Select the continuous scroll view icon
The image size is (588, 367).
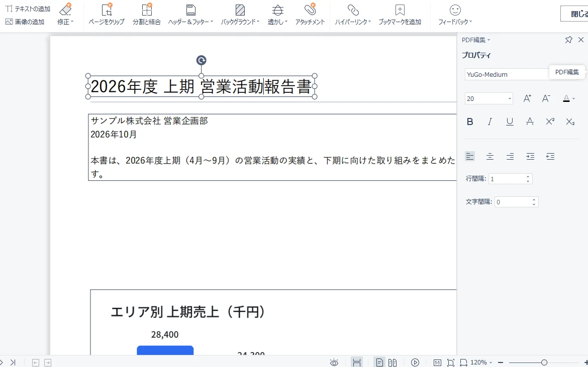coord(357,362)
